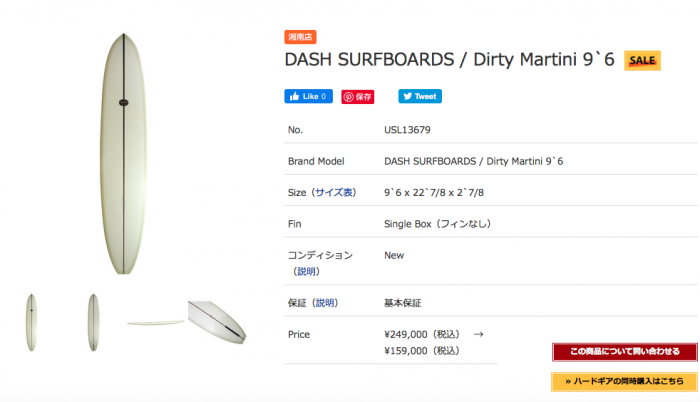Open the サイズ表 size chart link
The width and height of the screenshot is (700, 402).
click(x=334, y=192)
